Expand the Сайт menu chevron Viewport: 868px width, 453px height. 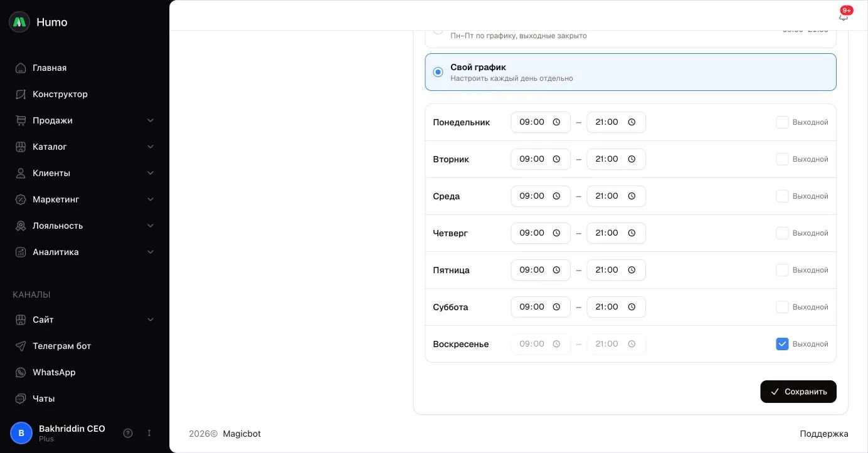[x=151, y=320]
